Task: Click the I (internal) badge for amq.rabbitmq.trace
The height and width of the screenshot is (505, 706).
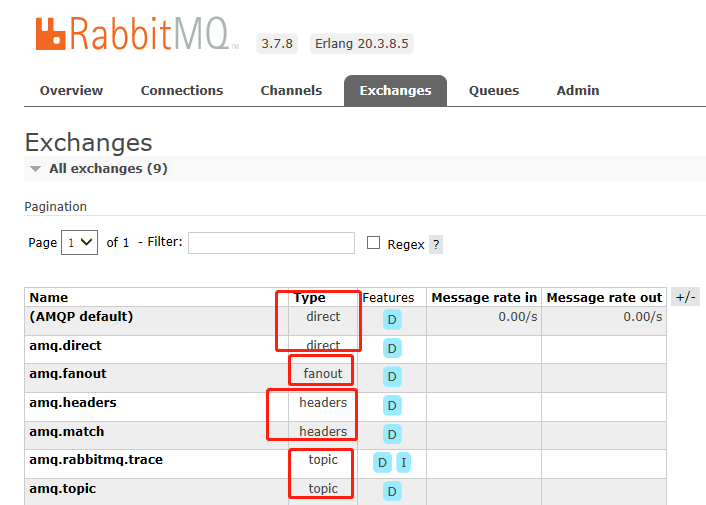Action: [403, 463]
